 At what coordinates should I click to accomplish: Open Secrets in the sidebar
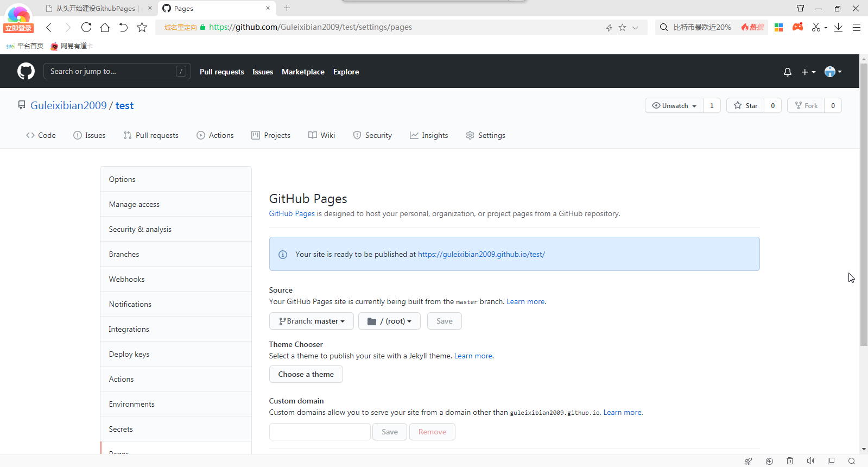click(176, 429)
